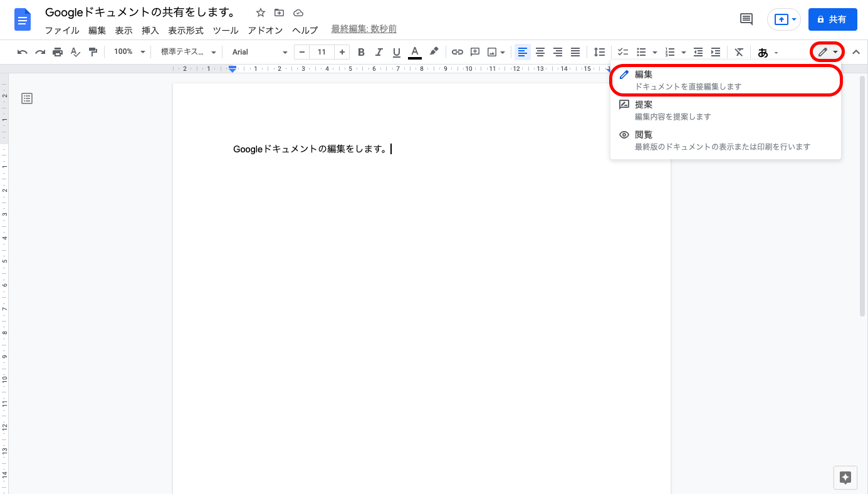Run spelling and grammar check
This screenshot has width=868, height=494.
point(75,52)
